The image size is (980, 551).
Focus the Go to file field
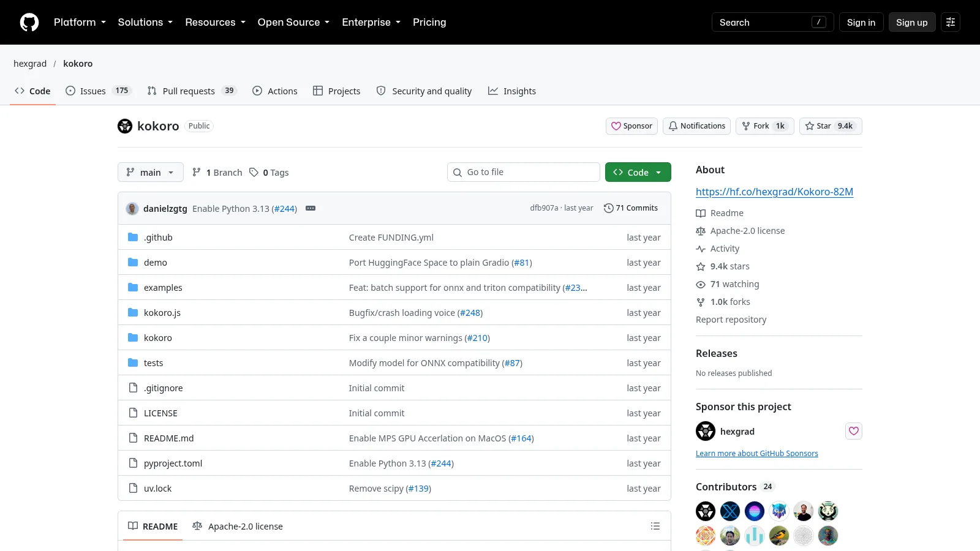click(524, 172)
